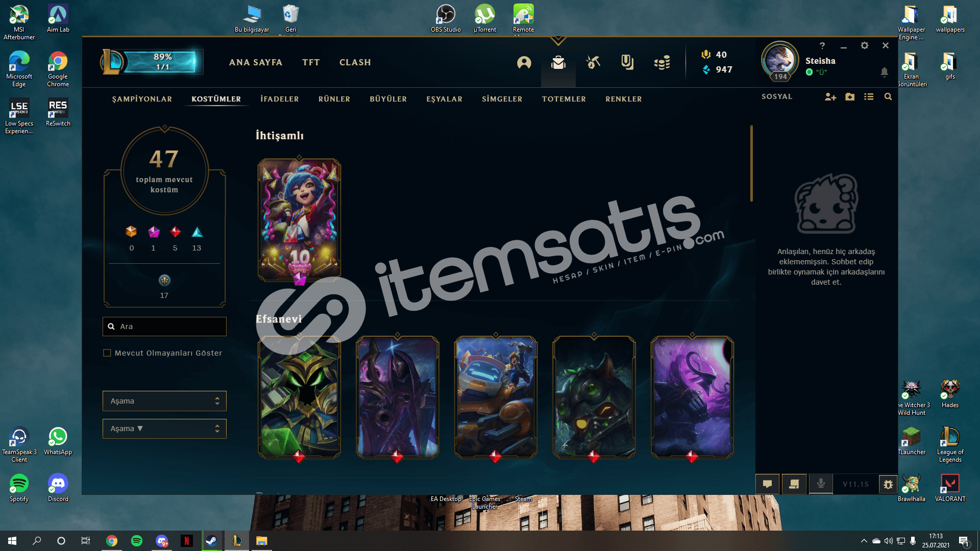The image size is (980, 551).
Task: Open the inventory clip icon
Action: tap(627, 63)
